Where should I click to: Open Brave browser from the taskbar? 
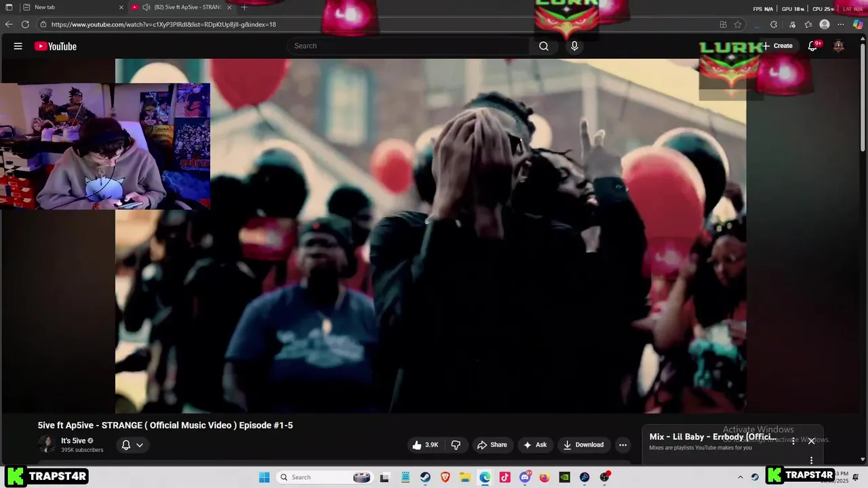click(445, 477)
